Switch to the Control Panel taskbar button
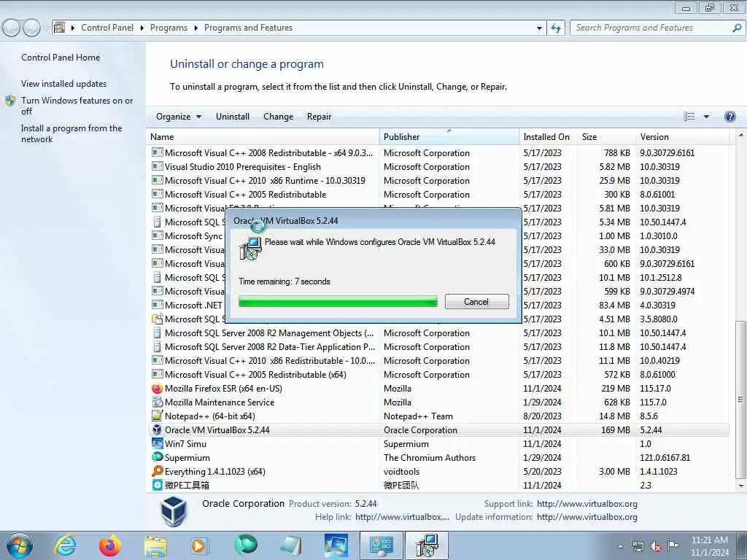The width and height of the screenshot is (747, 560). [x=380, y=545]
